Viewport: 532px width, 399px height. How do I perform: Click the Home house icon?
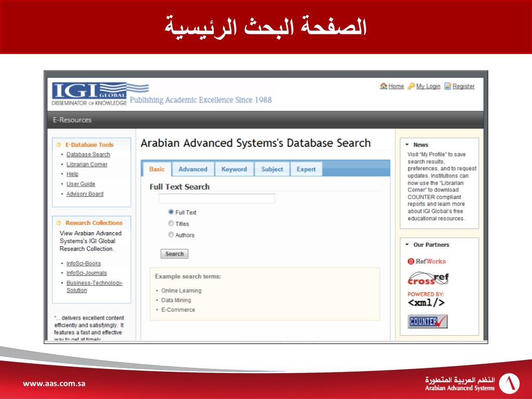pos(384,86)
